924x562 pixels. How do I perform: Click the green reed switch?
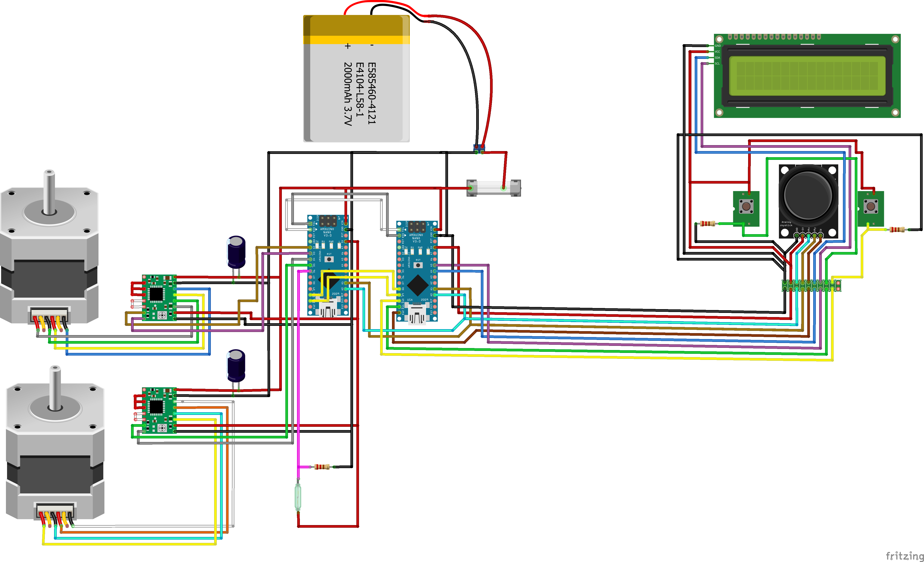[x=298, y=497]
